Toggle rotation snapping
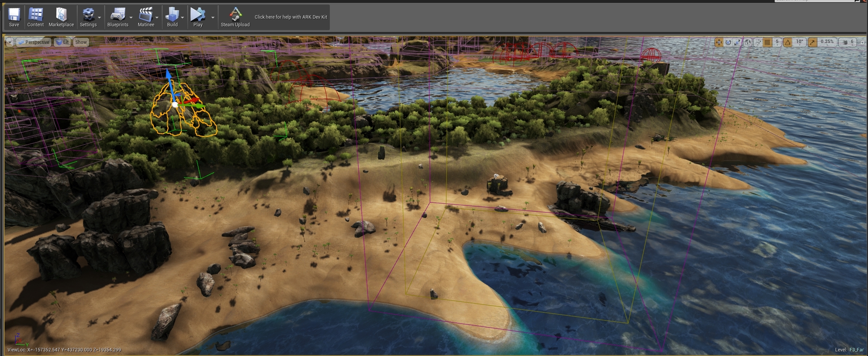The height and width of the screenshot is (356, 868). click(788, 42)
